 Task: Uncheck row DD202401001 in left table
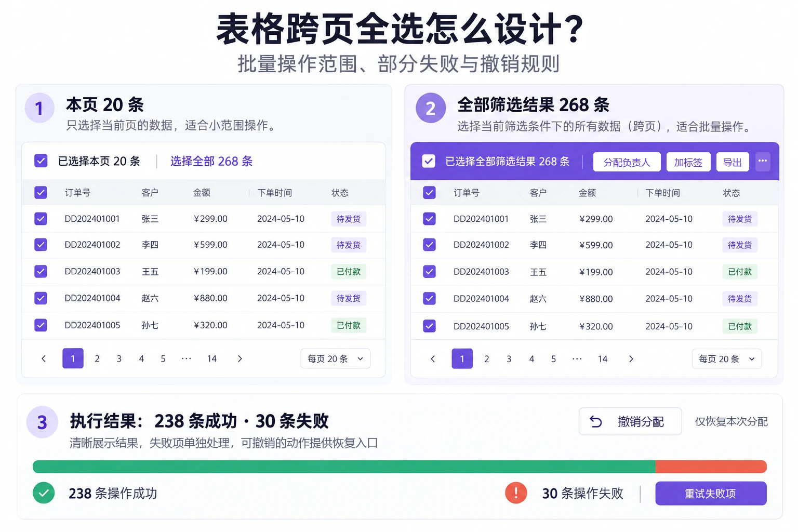tap(41, 219)
